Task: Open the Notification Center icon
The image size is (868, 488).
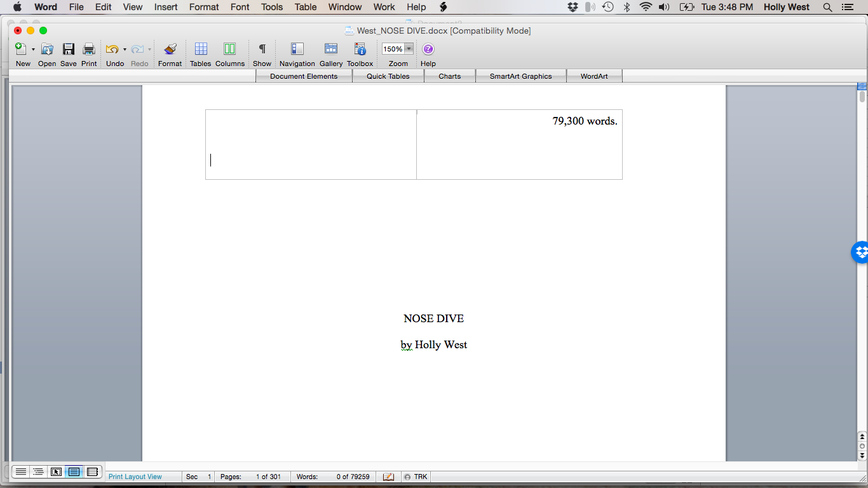Action: point(847,7)
